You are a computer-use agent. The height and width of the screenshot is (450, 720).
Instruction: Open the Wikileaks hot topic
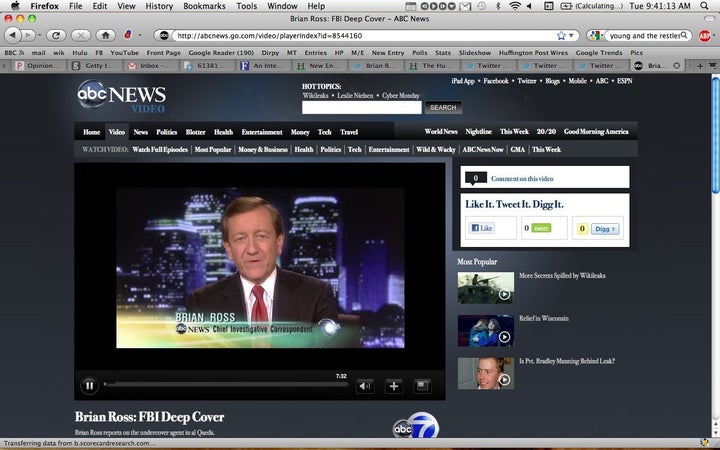point(315,96)
